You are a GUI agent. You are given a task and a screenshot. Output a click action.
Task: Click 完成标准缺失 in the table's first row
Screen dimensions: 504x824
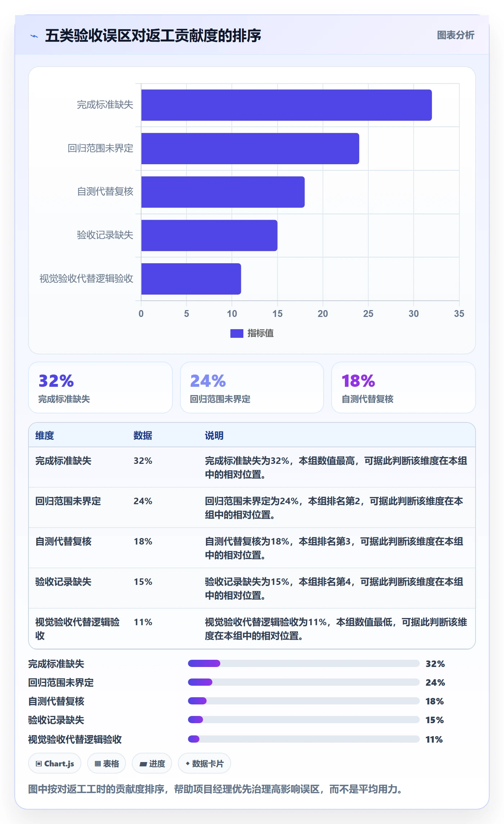(63, 461)
